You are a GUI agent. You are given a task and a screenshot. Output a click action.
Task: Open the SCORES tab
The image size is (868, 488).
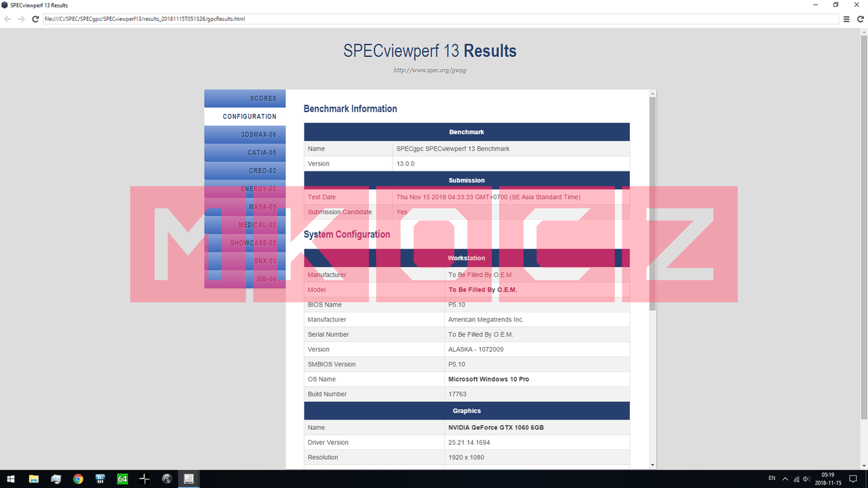(245, 98)
